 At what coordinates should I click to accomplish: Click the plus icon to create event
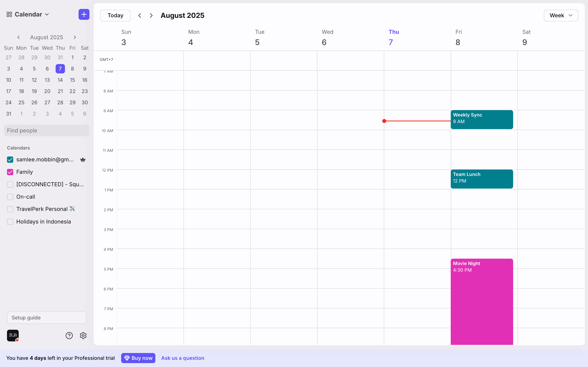pyautogui.click(x=84, y=15)
